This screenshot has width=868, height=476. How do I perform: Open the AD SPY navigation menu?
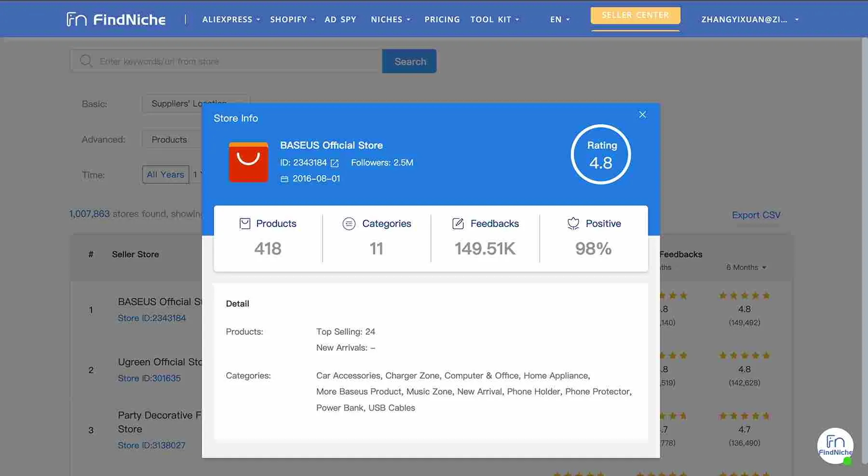tap(340, 19)
